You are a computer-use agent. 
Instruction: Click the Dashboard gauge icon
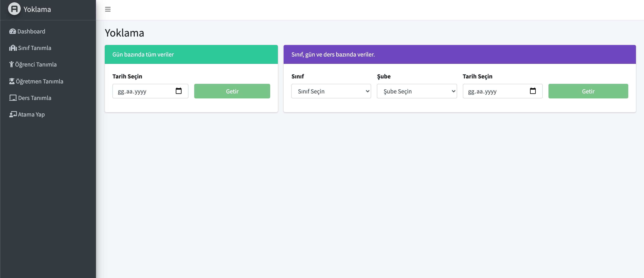pyautogui.click(x=12, y=31)
